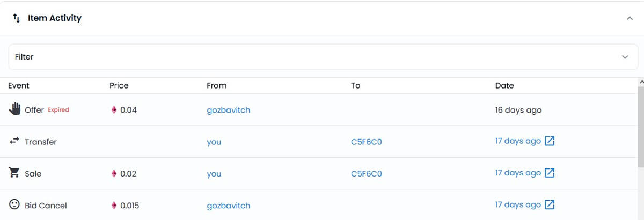Click the Bid Cancel smiley icon
Viewport: 644px width, 220px height.
tap(14, 204)
